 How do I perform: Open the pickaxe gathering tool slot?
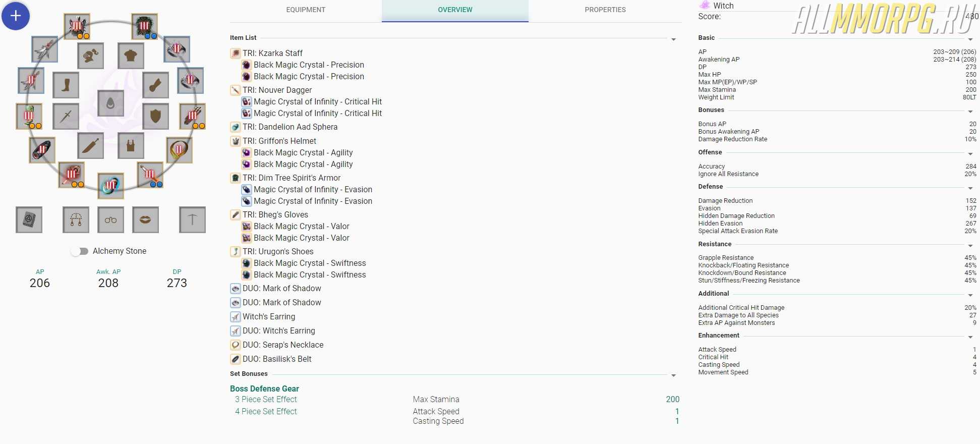click(x=192, y=219)
